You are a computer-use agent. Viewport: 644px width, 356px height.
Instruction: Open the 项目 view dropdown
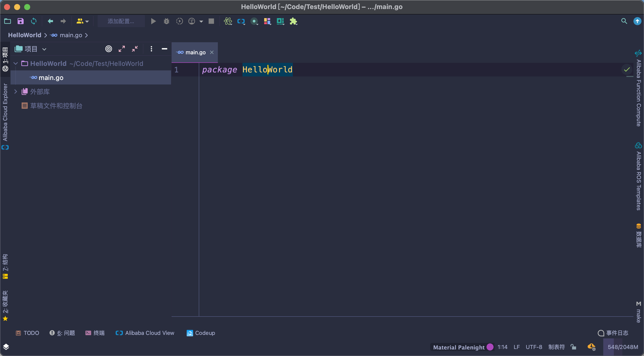click(x=44, y=49)
